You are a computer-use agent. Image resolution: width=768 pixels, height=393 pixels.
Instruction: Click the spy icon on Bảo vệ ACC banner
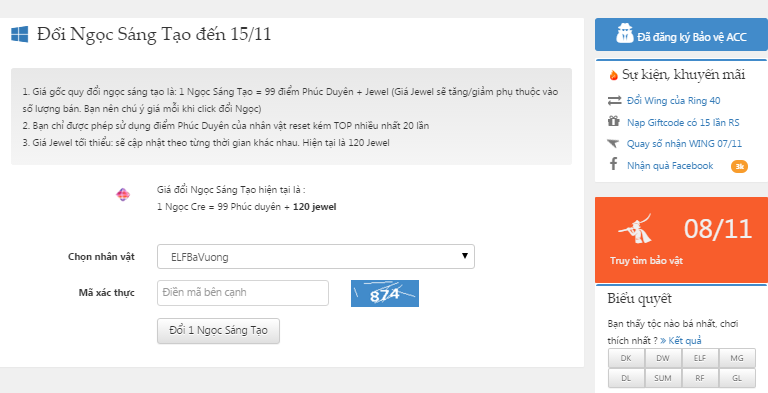pos(624,33)
